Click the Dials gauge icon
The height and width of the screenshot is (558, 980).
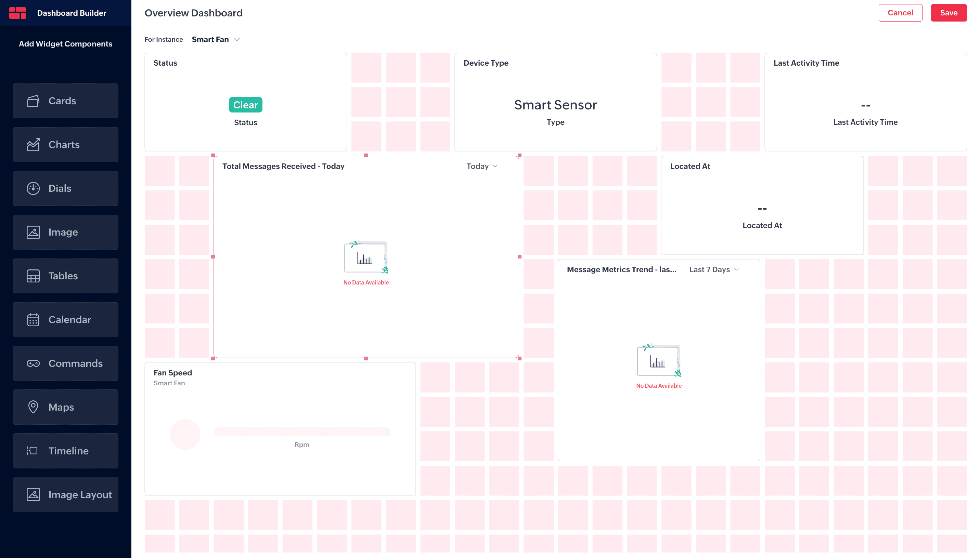[x=33, y=188]
